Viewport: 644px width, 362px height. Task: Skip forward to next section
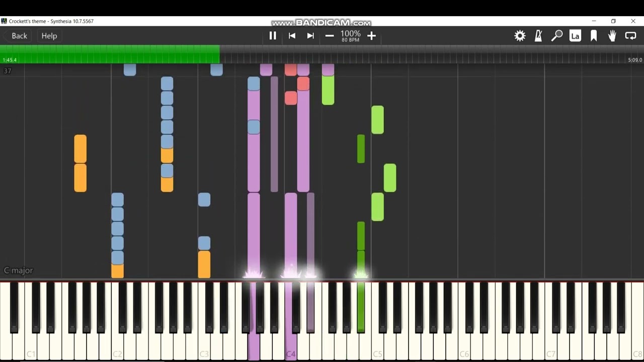[x=310, y=36]
